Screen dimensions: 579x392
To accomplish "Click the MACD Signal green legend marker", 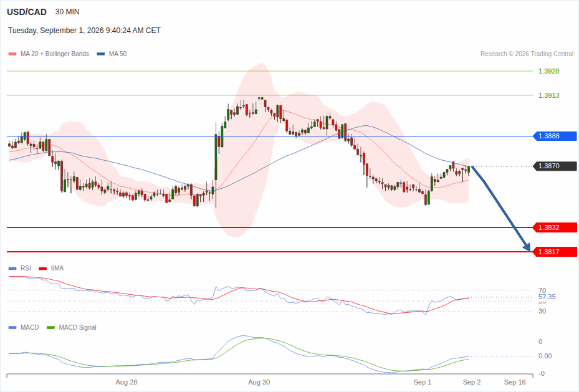I will click(x=51, y=327).
